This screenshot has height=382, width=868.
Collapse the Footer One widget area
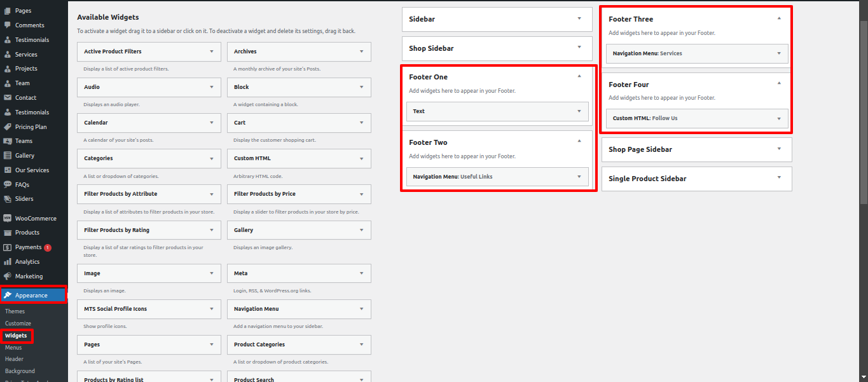pyautogui.click(x=579, y=76)
